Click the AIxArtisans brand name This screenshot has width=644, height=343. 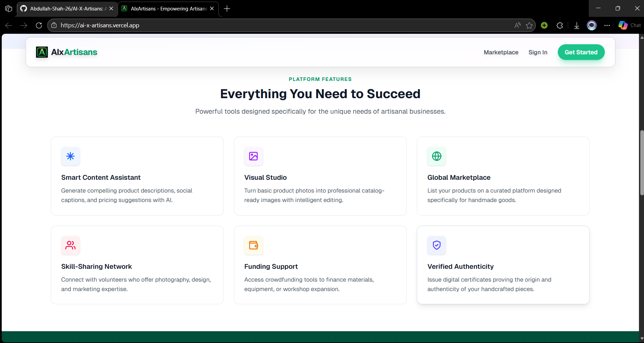pyautogui.click(x=74, y=52)
